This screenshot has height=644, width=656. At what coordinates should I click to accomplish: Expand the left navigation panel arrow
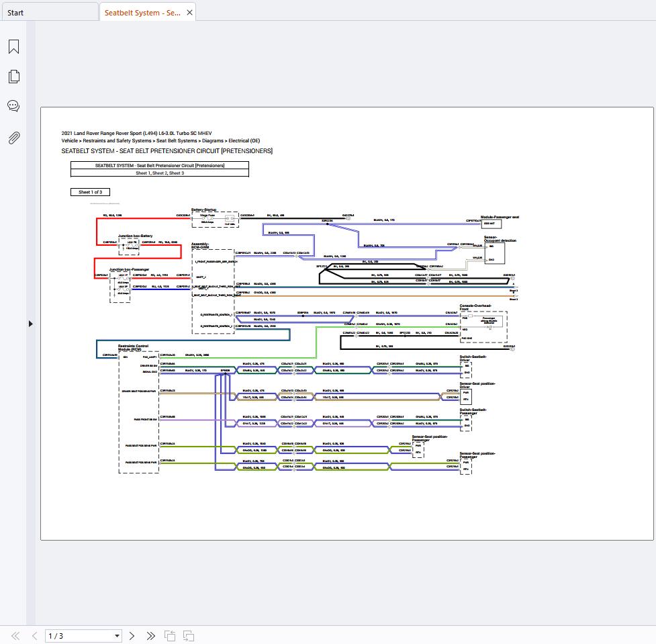click(30, 324)
